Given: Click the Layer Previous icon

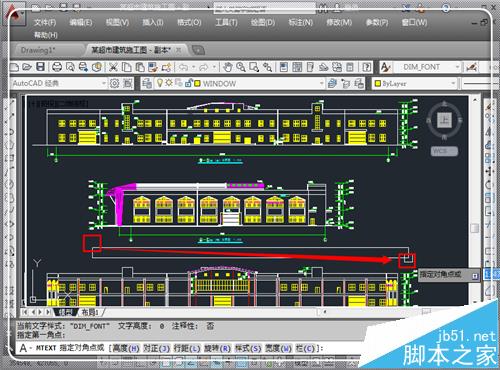Looking at the screenshot, I should tap(346, 83).
